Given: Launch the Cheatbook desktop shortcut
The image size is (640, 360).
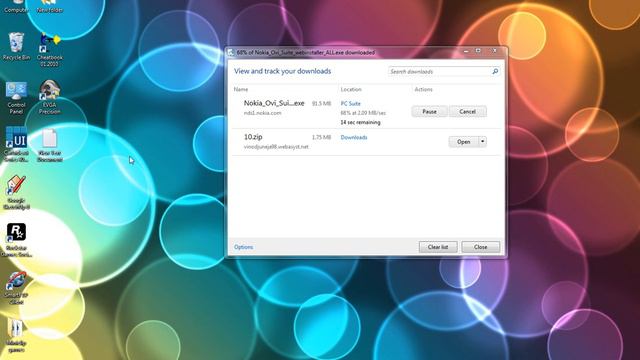Looking at the screenshot, I should coord(49,50).
